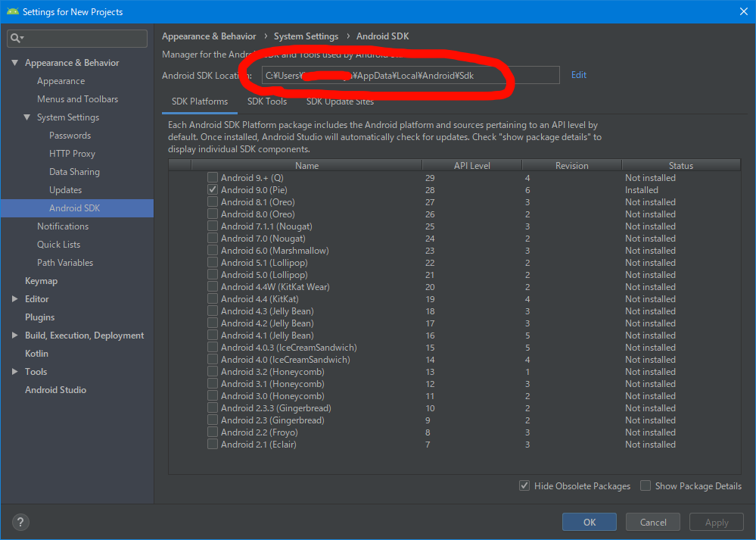Viewport: 756px width, 540px height.
Task: Sort table by Name column header
Action: [306, 166]
